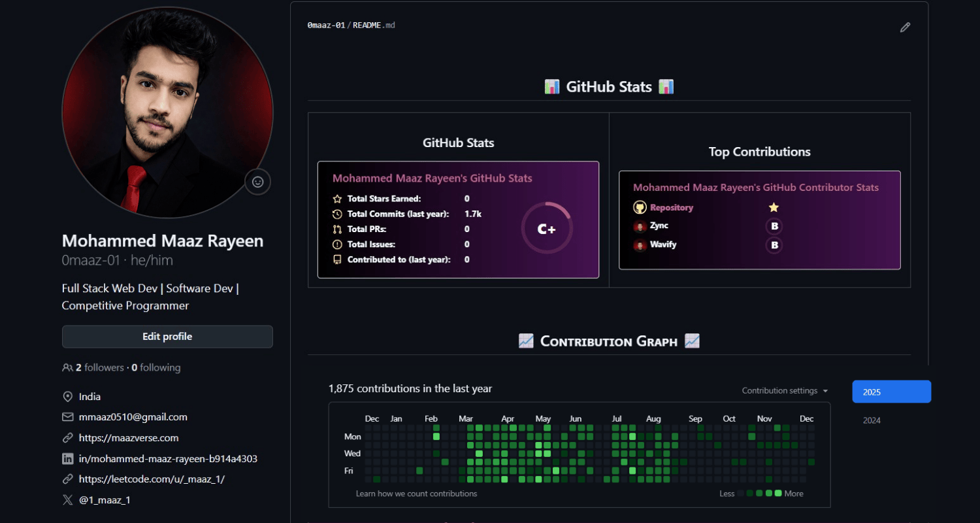Screen dimensions: 980x523
Task: Visit the https://maazverse.com link
Action: point(129,438)
